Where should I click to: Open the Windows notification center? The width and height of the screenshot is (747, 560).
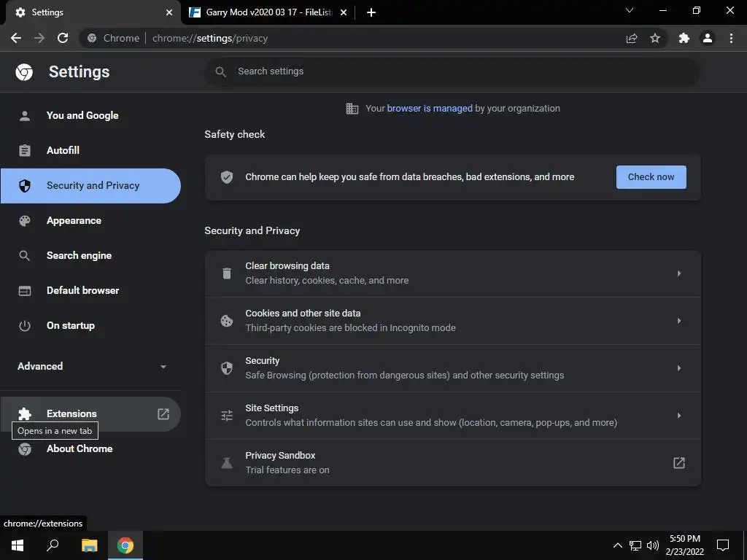click(x=723, y=545)
